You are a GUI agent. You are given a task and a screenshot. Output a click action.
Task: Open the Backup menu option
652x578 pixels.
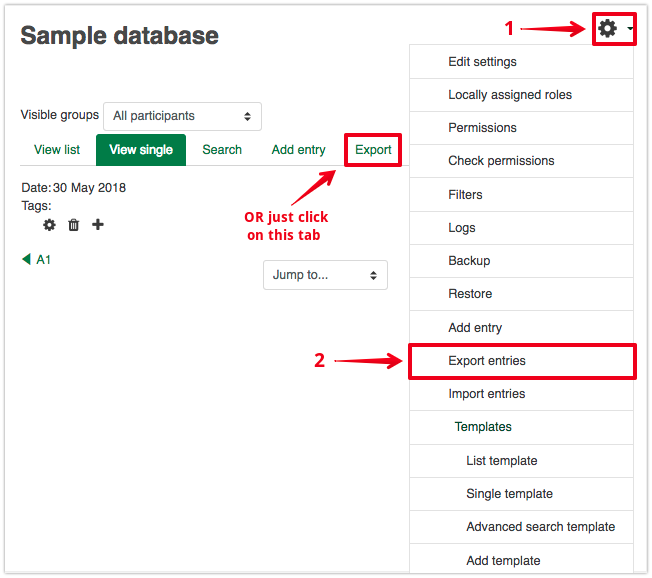coord(469,261)
